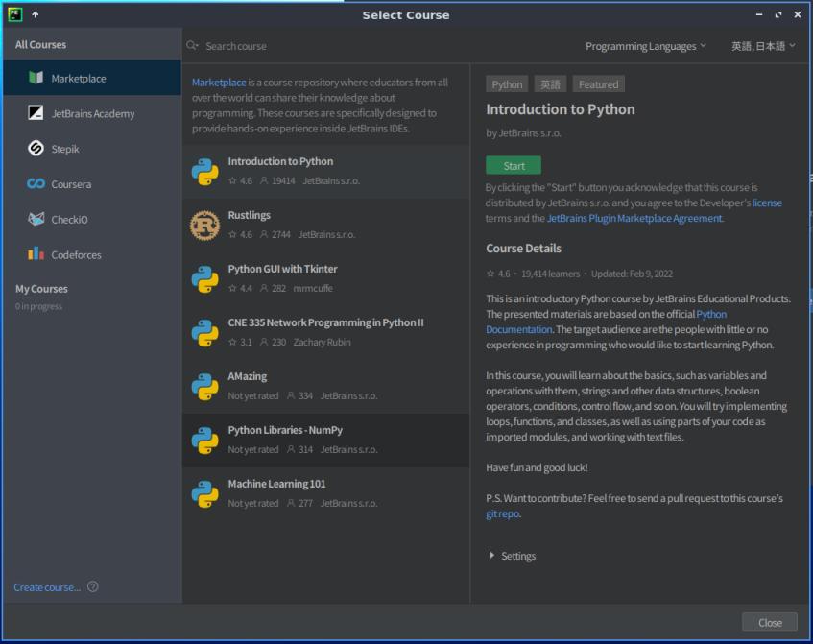Screen dimensions: 813x644
Task: Click the Python Libraries - NumPy logo
Action: click(205, 441)
